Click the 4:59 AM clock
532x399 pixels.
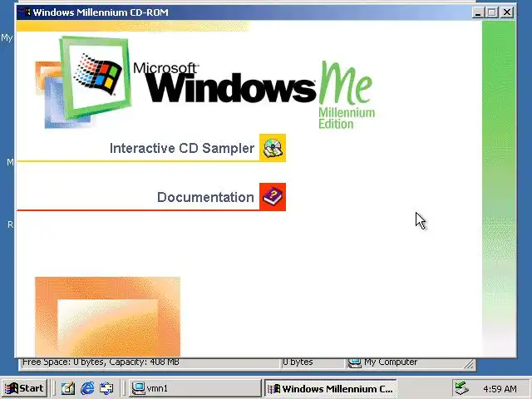click(x=500, y=388)
